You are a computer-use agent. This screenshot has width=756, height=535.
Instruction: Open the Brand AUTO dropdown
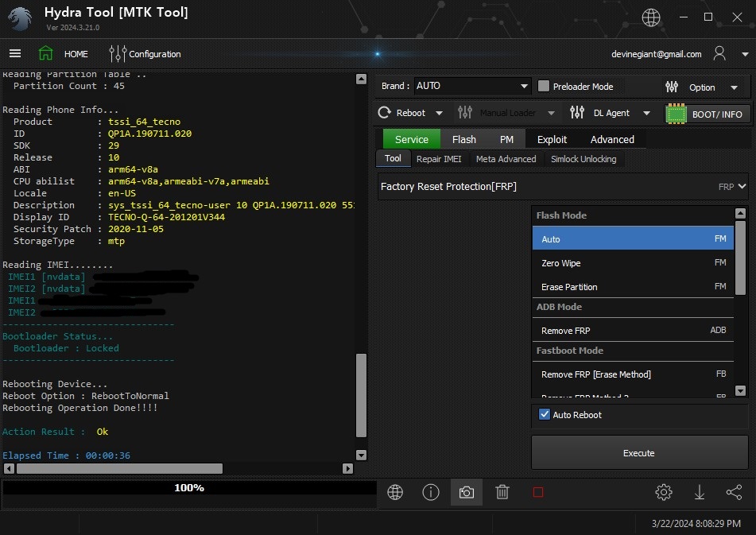pos(471,86)
